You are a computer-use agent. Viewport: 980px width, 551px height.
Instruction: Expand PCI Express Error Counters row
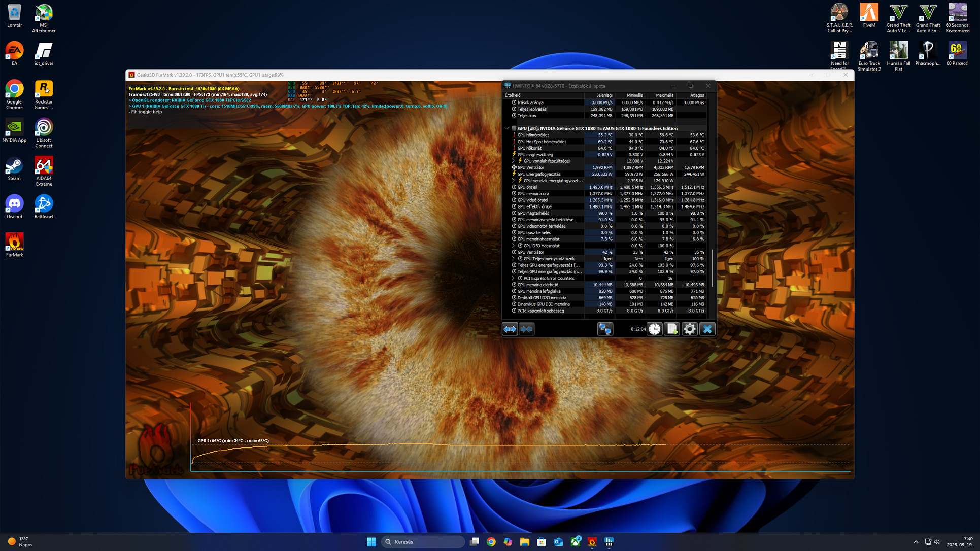(x=513, y=278)
